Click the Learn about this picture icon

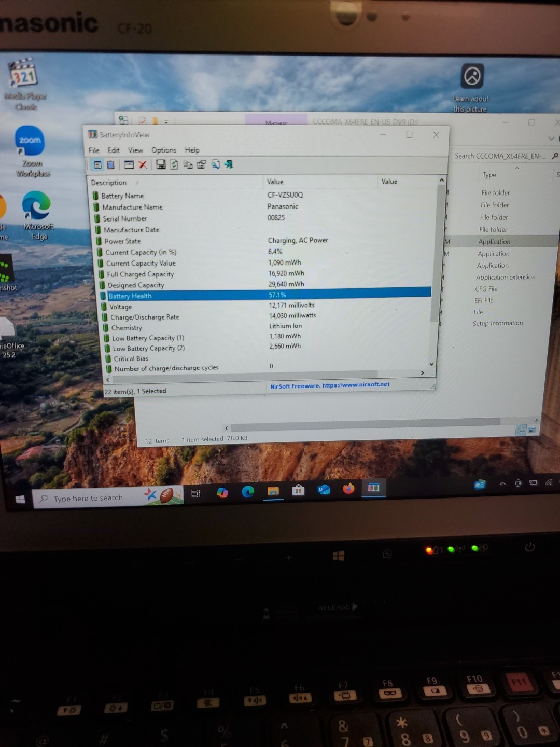click(471, 87)
